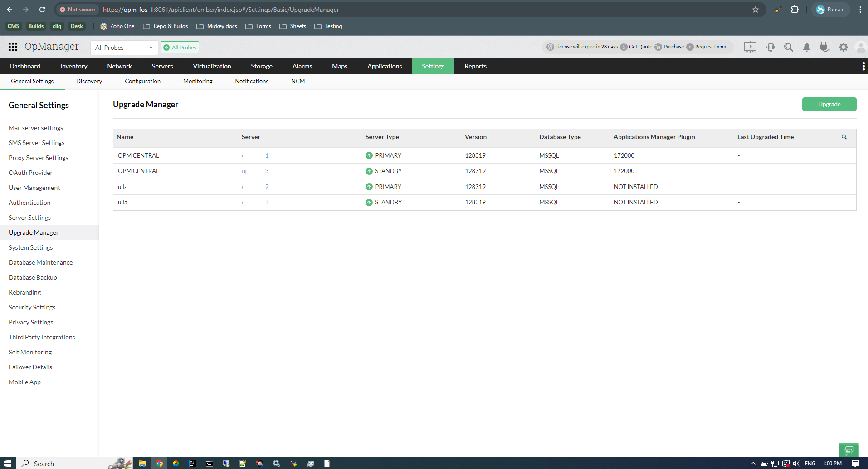
Task: Open Failover Details in the sidebar
Action: [x=30, y=367]
